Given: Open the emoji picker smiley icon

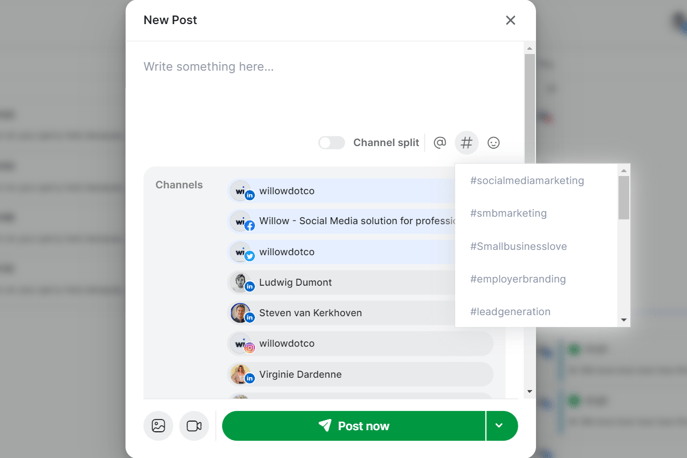Looking at the screenshot, I should click(493, 143).
